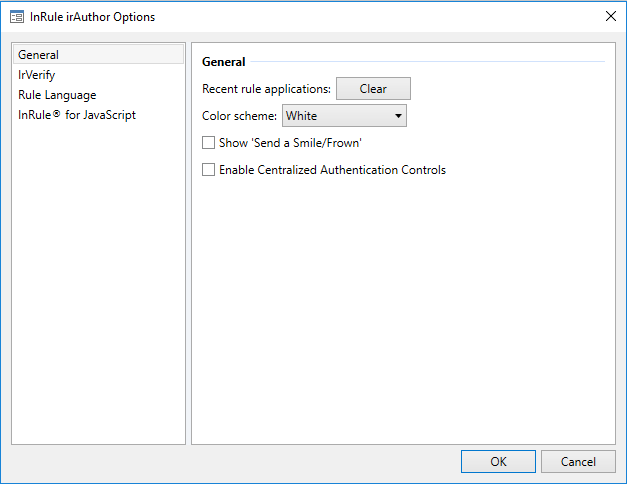Clear the recent rule applications list

coord(372,89)
